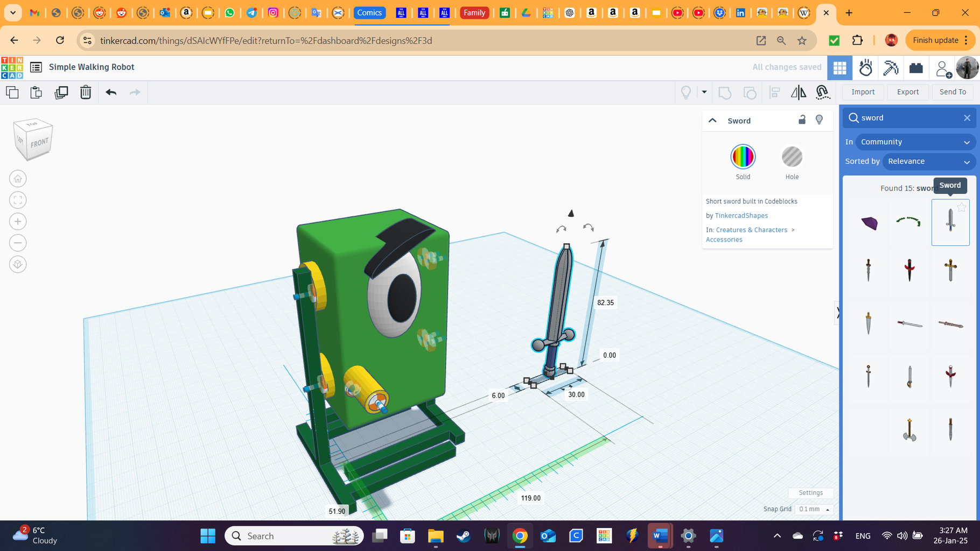Click the FRONT face of view cube
The width and height of the screenshot is (980, 551).
(x=39, y=143)
